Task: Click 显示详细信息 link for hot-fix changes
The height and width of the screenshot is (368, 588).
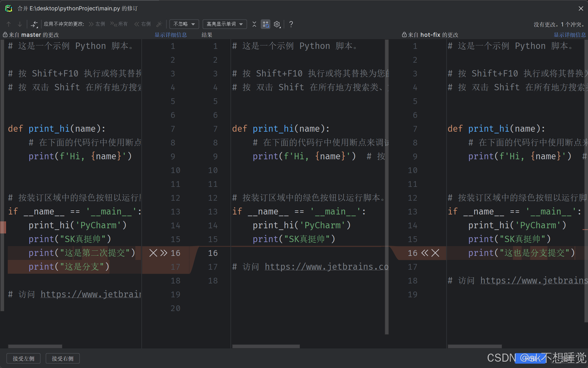Action: [x=570, y=35]
